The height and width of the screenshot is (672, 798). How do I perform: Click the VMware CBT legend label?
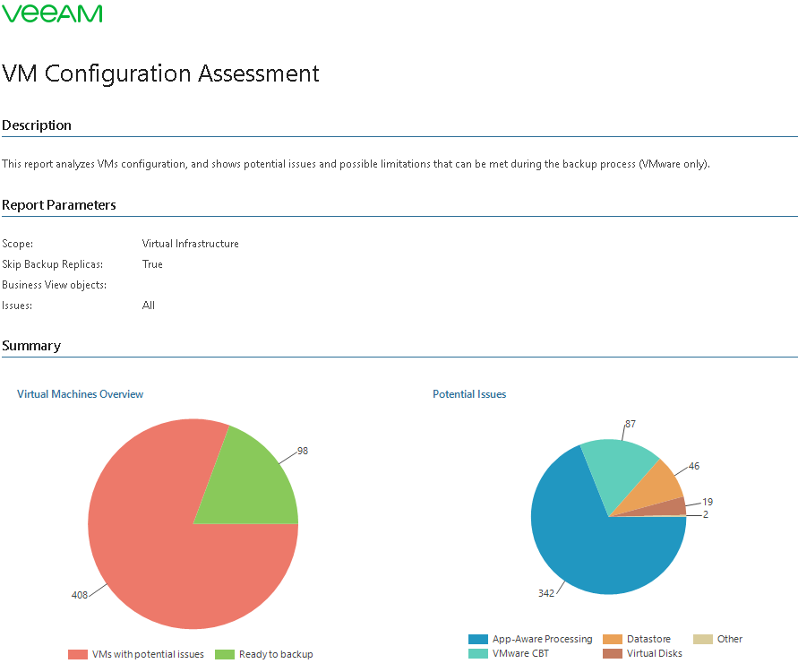(520, 654)
